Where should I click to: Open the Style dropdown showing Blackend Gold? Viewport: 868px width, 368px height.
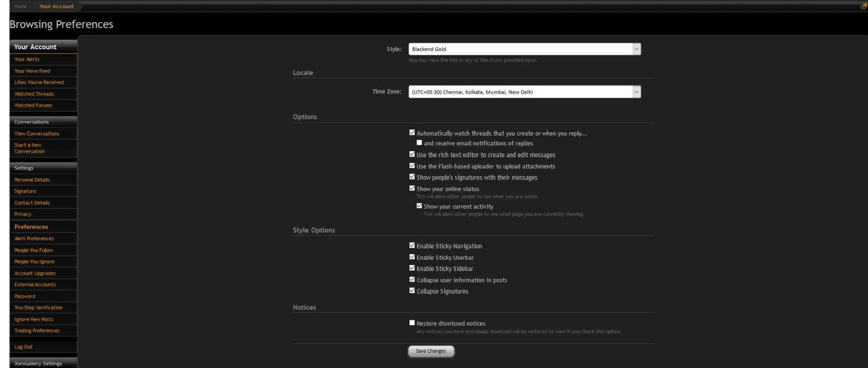pyautogui.click(x=525, y=49)
